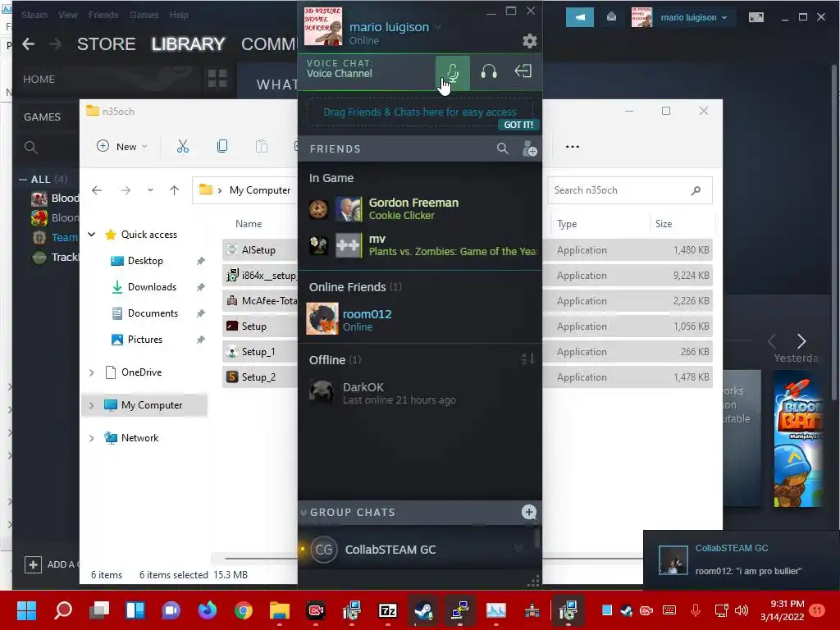Expand CollabSTEAM GC chevron in group chats
The image size is (840, 630).
click(518, 548)
